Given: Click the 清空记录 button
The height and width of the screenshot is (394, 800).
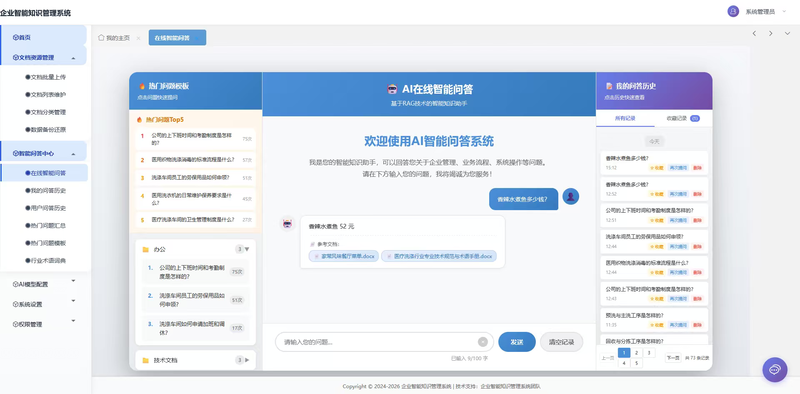Looking at the screenshot, I should point(561,342).
